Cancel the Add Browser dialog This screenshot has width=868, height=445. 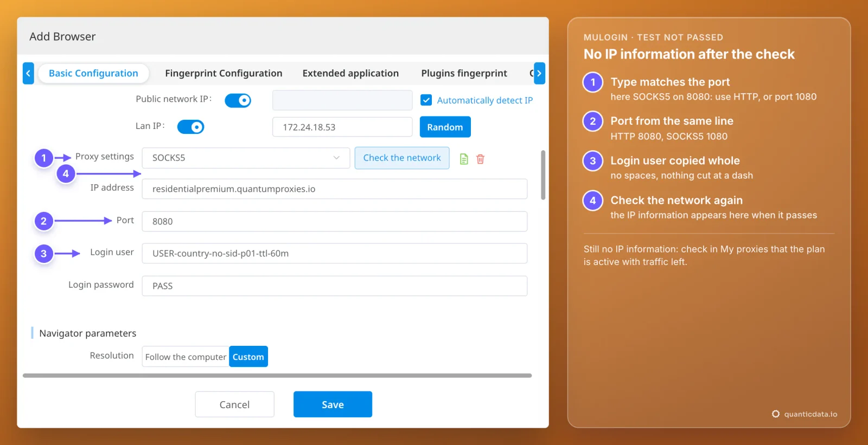click(234, 404)
